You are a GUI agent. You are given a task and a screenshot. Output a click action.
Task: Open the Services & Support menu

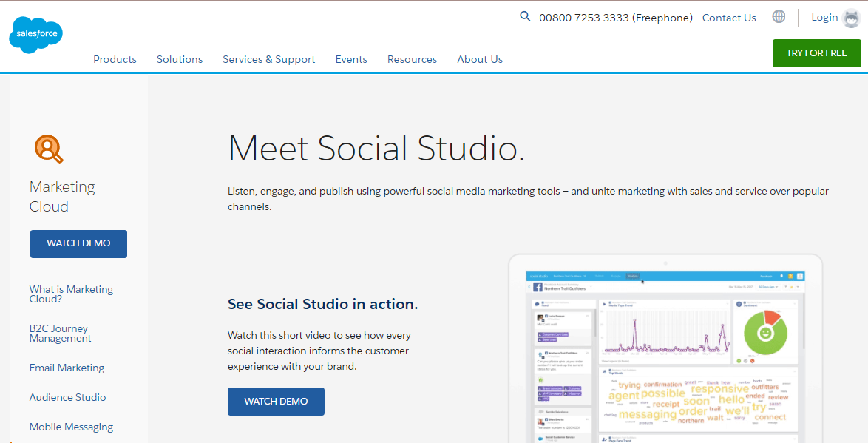point(269,59)
